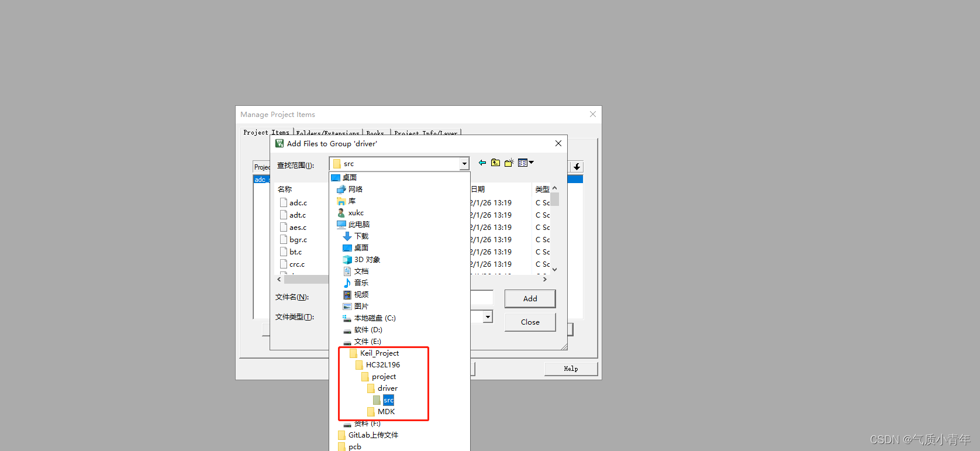Click the 类型 column header

coord(541,189)
